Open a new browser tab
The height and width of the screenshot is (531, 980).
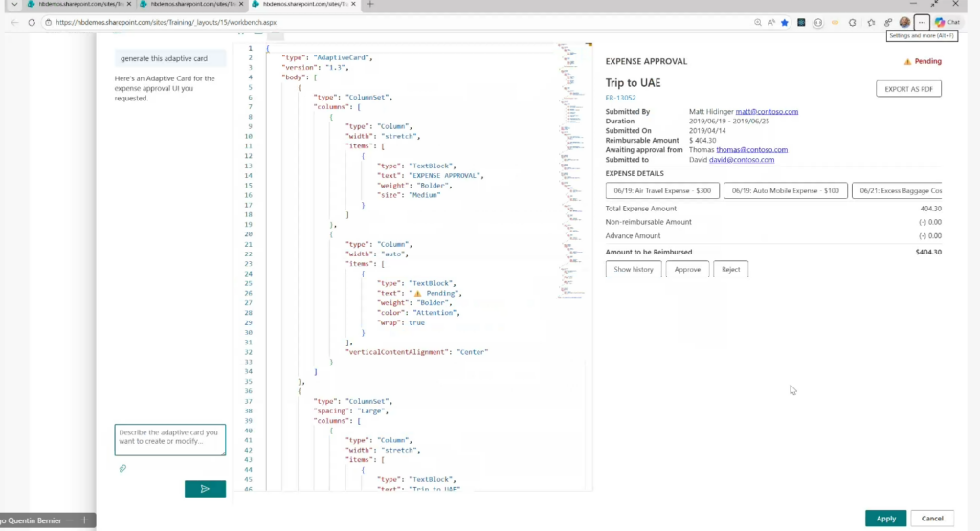(x=370, y=5)
